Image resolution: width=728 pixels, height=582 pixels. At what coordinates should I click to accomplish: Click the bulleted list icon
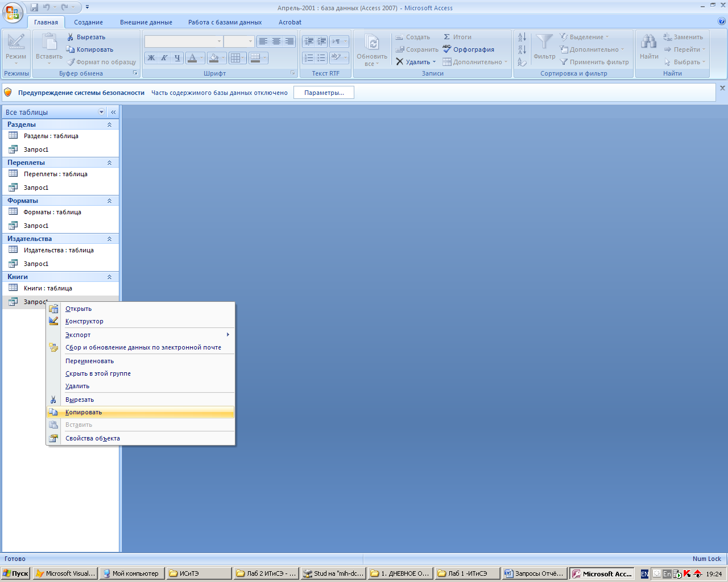[x=322, y=57]
